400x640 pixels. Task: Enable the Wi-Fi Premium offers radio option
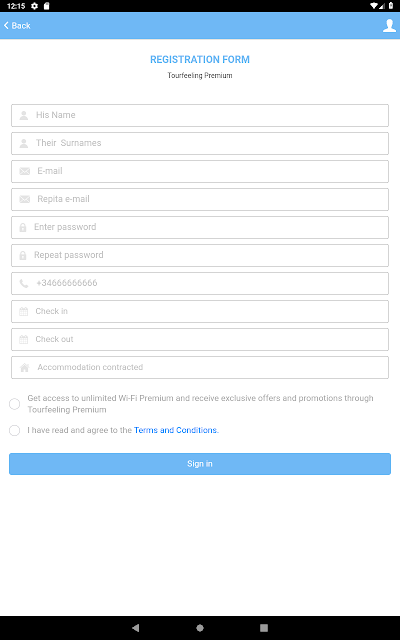coord(15,404)
